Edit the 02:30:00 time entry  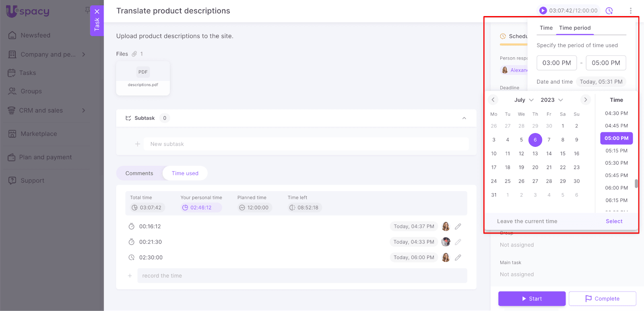(x=458, y=257)
